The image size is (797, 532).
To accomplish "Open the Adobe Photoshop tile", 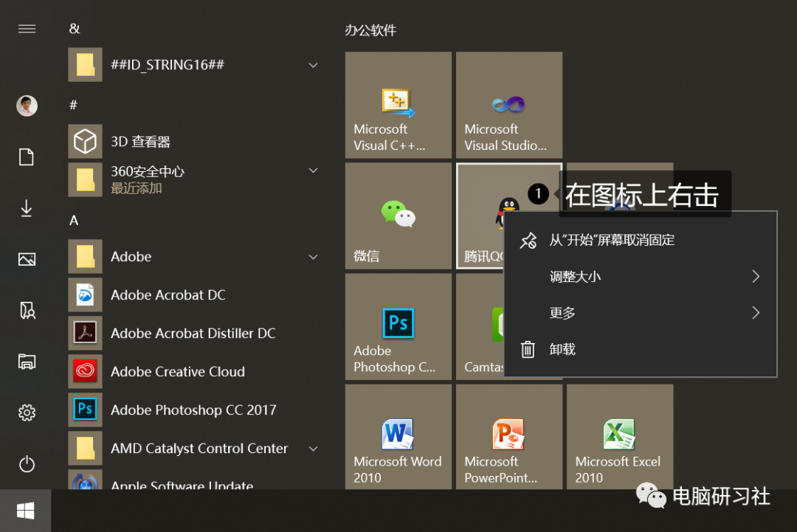I will [398, 327].
